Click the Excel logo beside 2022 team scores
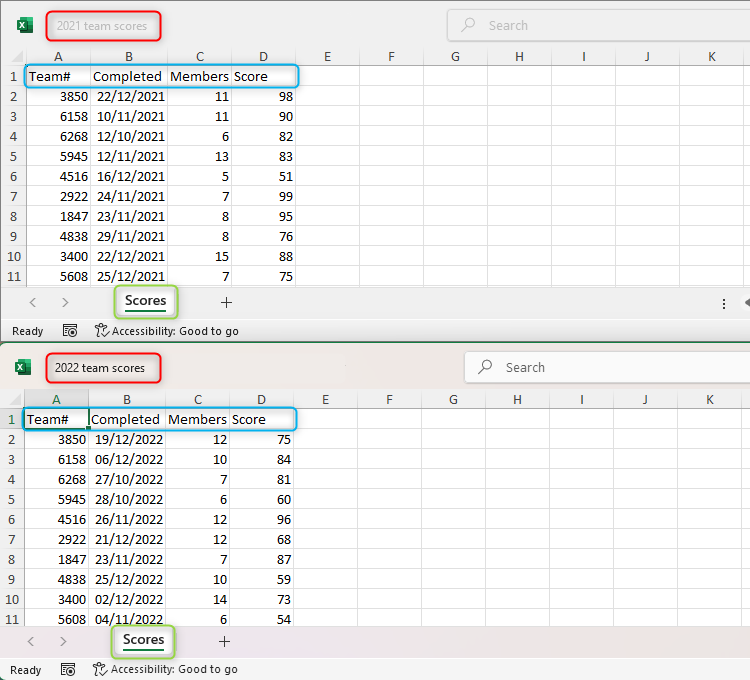The width and height of the screenshot is (750, 680). pyautogui.click(x=23, y=367)
